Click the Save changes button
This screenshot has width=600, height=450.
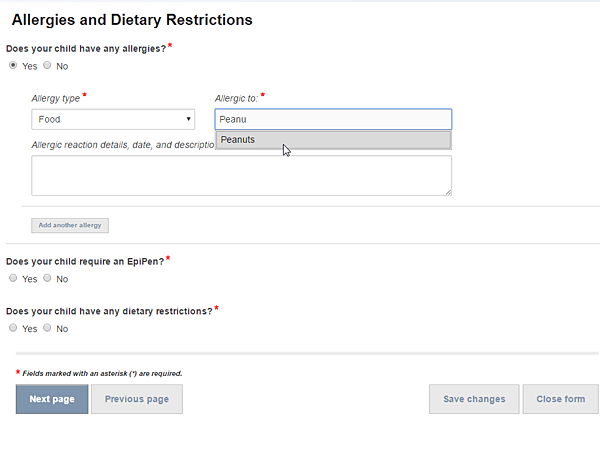[473, 399]
